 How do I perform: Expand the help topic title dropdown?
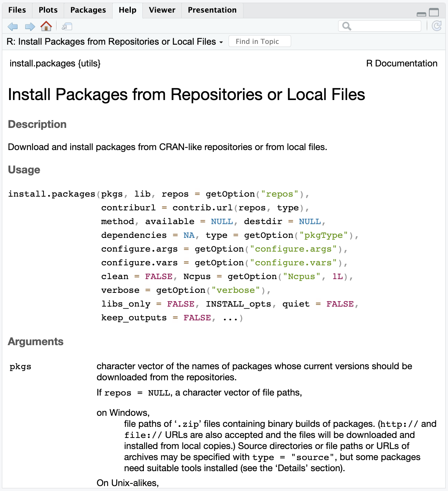coord(221,42)
